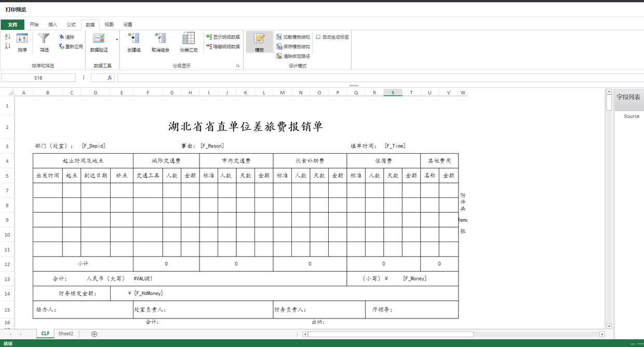This screenshot has height=347, width=644.
Task: Hide detail data with 隐藏明细数据
Action: coord(223,47)
